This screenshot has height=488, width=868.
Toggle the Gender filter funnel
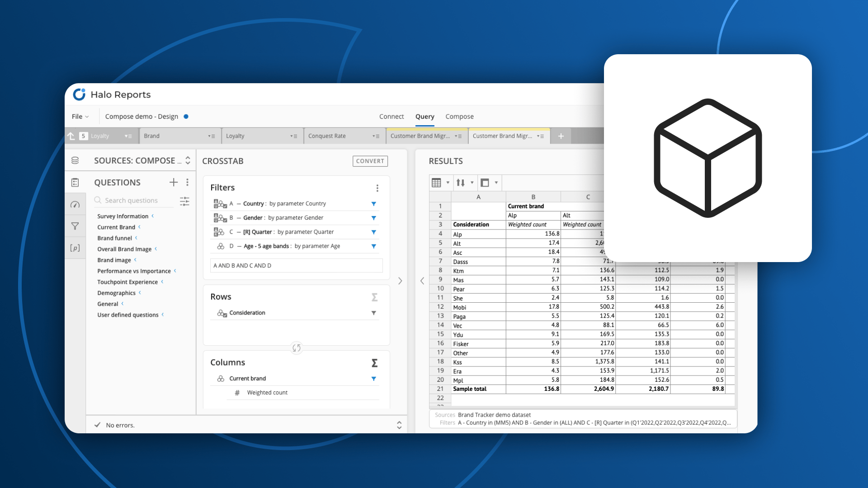373,218
